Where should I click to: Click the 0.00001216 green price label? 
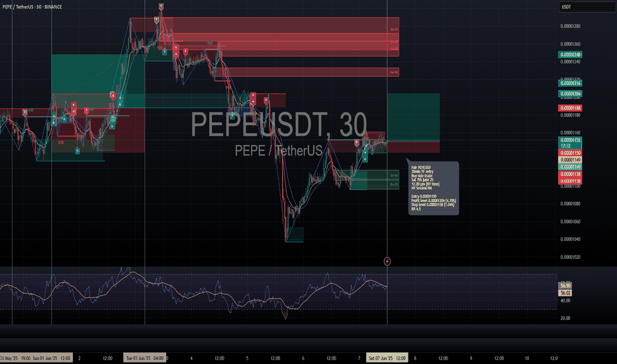570,83
